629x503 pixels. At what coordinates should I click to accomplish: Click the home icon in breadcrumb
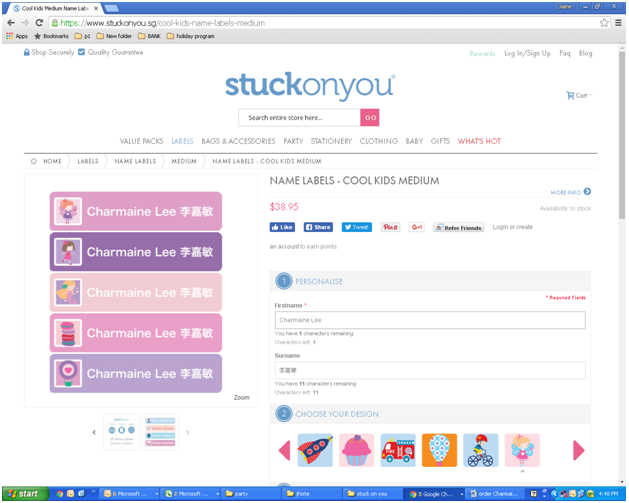pyautogui.click(x=34, y=161)
